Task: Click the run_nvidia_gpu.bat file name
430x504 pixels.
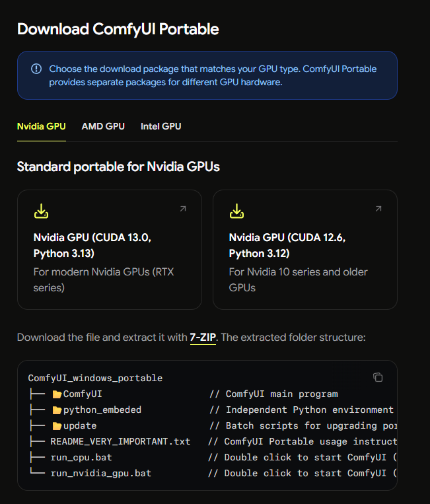Action: pyautogui.click(x=100, y=473)
